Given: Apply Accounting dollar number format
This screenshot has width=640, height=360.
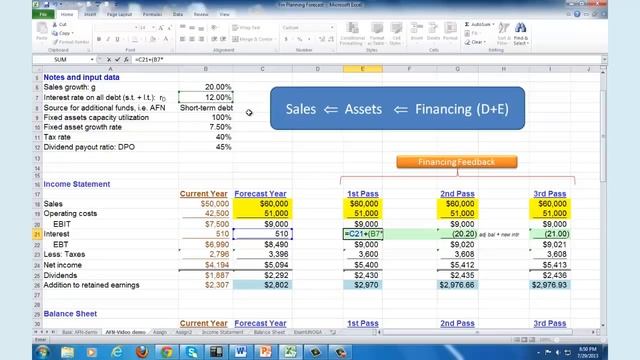Looking at the screenshot, I should click(286, 39).
